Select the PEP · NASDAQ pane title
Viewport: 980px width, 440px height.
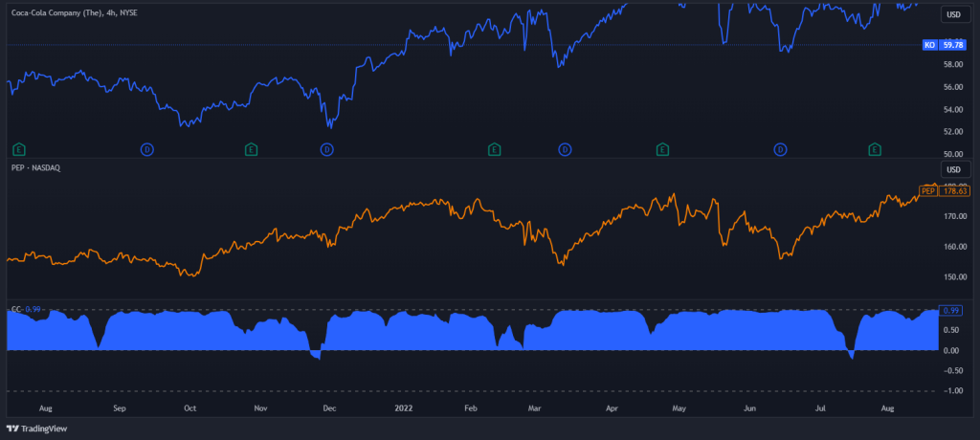pyautogui.click(x=35, y=167)
